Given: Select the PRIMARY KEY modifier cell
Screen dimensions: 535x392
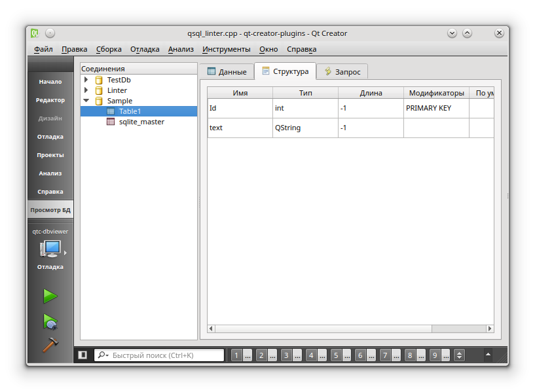Looking at the screenshot, I should 436,109.
